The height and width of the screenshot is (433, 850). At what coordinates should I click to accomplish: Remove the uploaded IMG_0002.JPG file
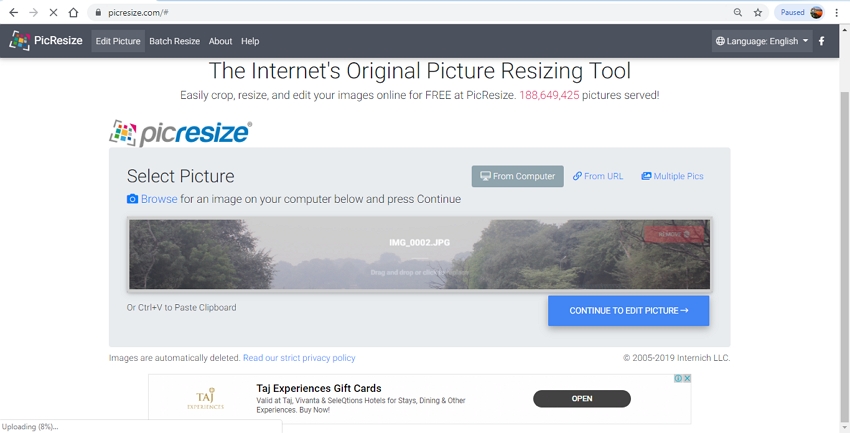674,235
